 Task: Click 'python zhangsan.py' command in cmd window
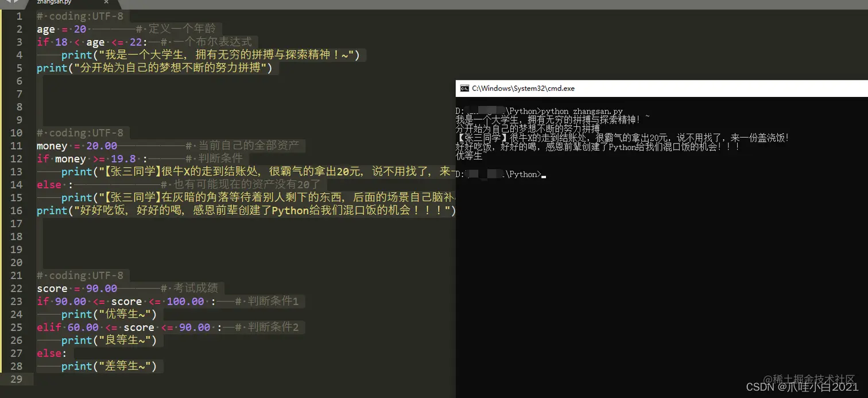pos(582,111)
